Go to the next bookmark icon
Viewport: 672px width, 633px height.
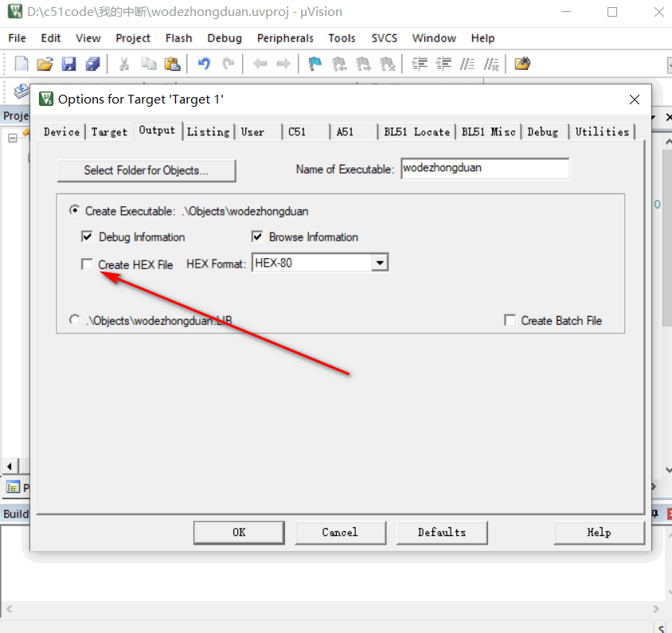point(363,64)
